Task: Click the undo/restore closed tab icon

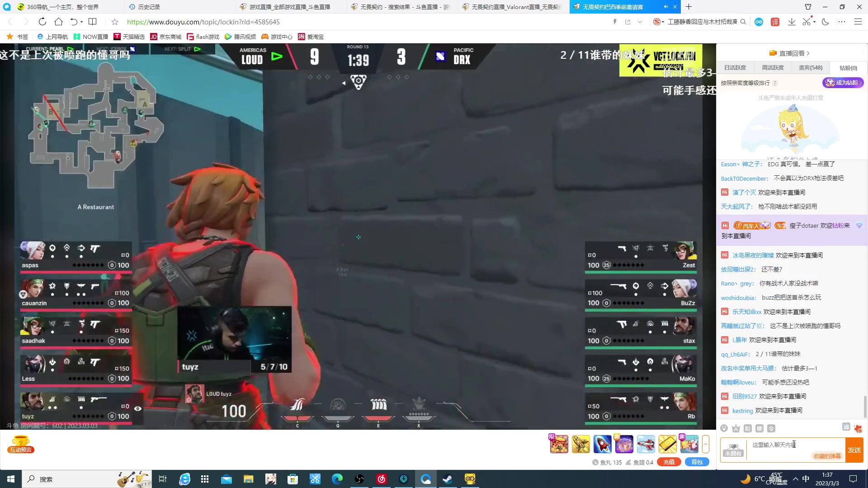Action: pos(74,22)
